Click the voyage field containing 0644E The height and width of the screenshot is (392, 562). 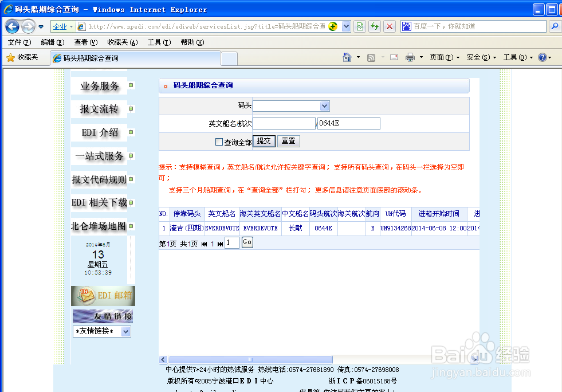coord(349,123)
